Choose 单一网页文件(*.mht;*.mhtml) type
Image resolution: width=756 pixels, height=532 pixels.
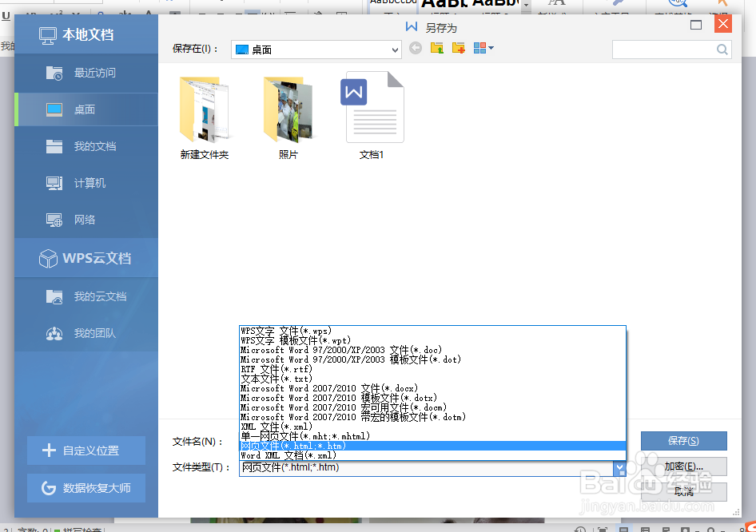point(432,437)
